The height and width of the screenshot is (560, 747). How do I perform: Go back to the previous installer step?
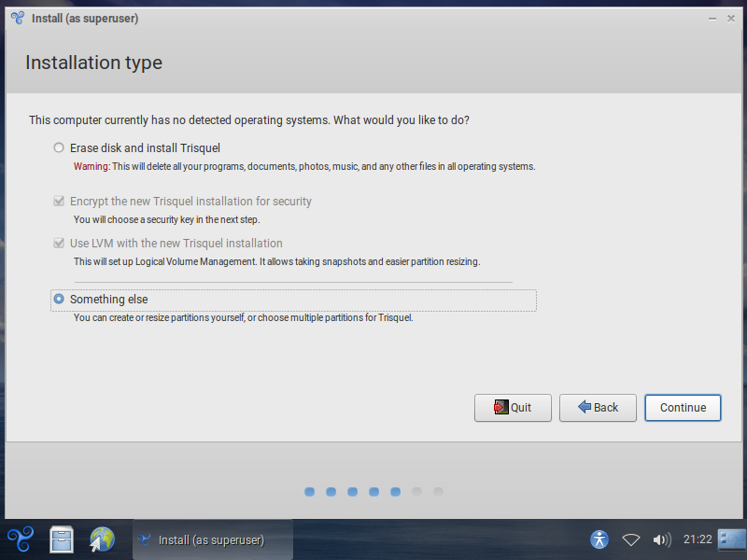(598, 408)
